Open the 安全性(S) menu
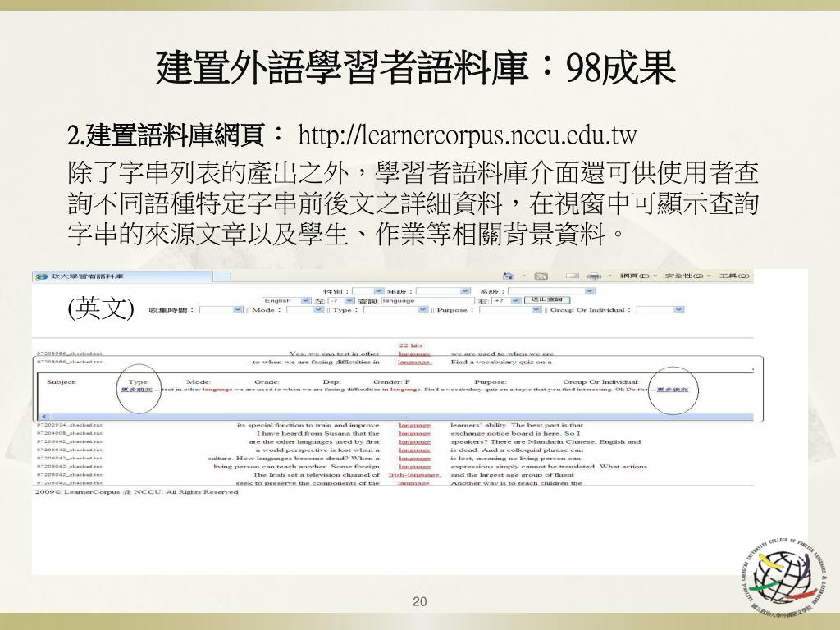The width and height of the screenshot is (840, 630). tap(688, 276)
